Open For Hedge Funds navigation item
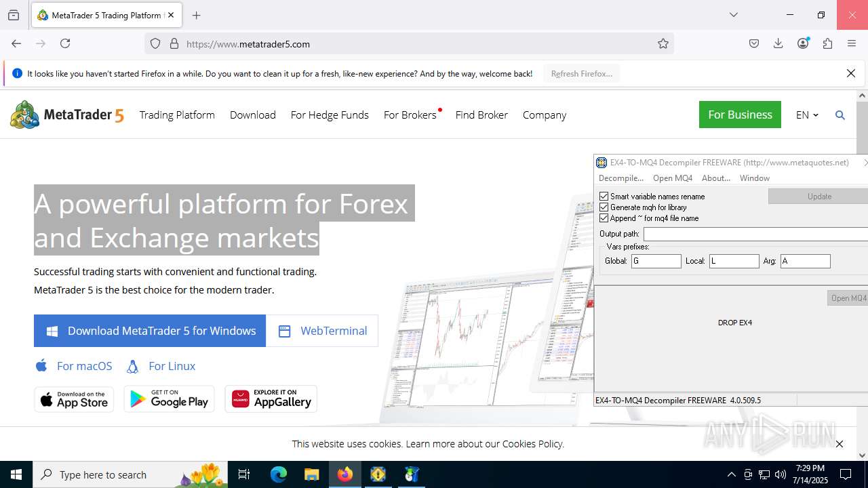The height and width of the screenshot is (488, 868). point(330,115)
